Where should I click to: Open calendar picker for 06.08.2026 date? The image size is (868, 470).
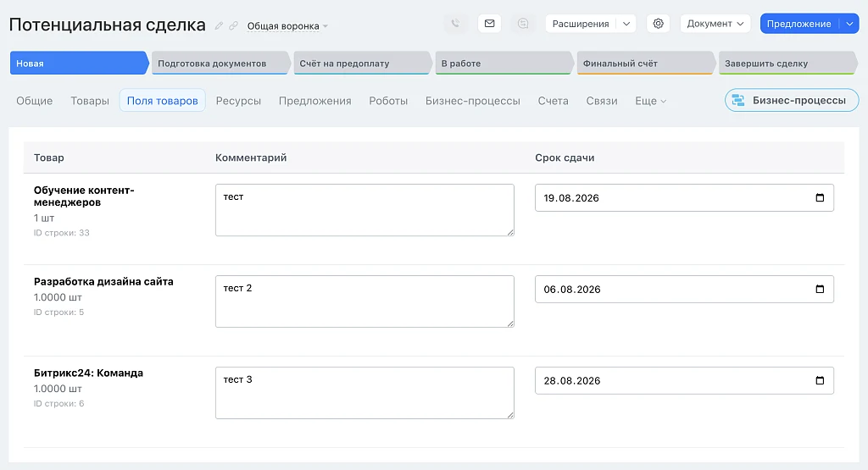(x=820, y=289)
